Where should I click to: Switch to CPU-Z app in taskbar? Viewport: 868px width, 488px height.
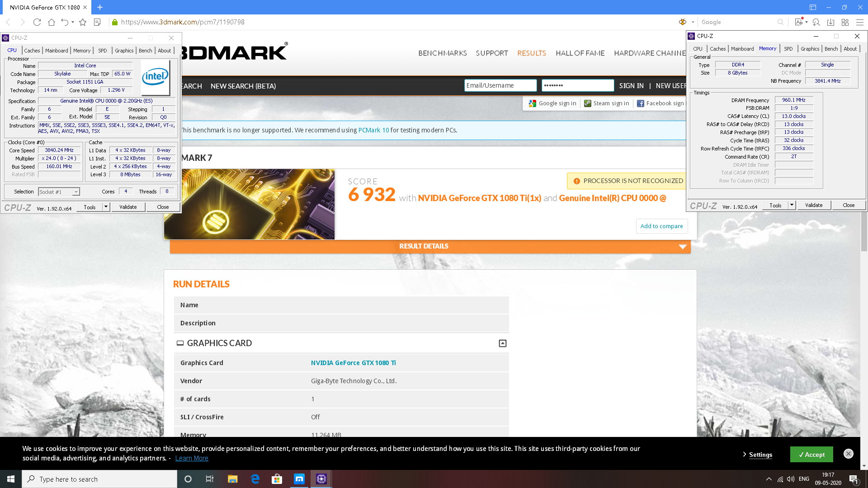pyautogui.click(x=321, y=479)
